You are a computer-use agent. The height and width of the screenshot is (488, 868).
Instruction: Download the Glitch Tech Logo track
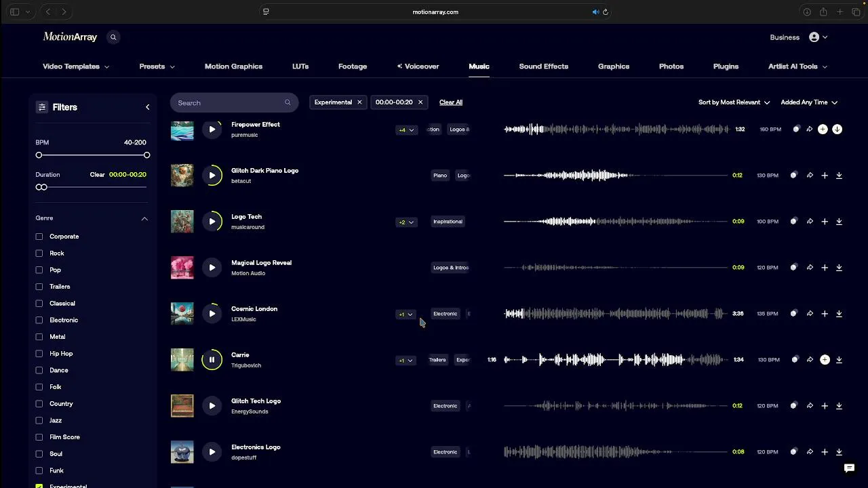[x=839, y=406]
